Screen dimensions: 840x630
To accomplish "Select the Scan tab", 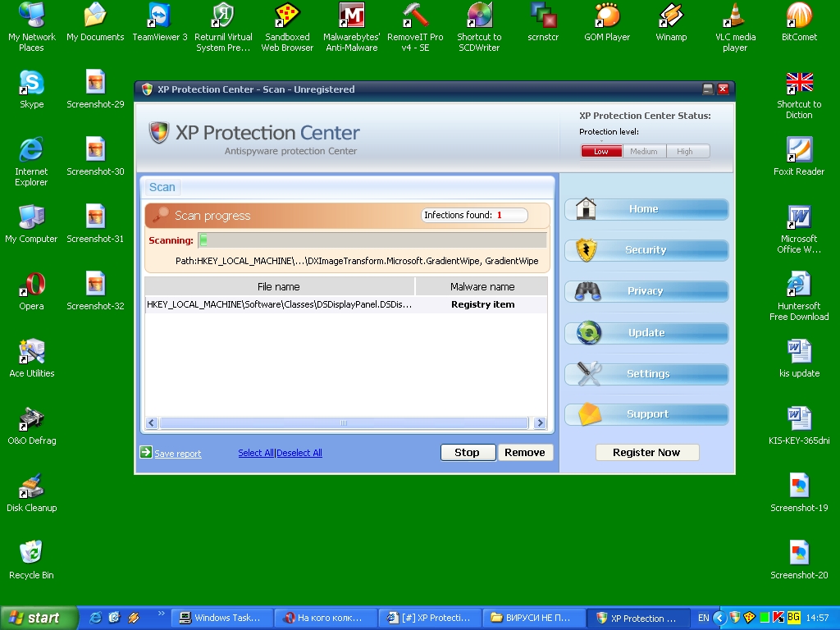I will [x=162, y=188].
